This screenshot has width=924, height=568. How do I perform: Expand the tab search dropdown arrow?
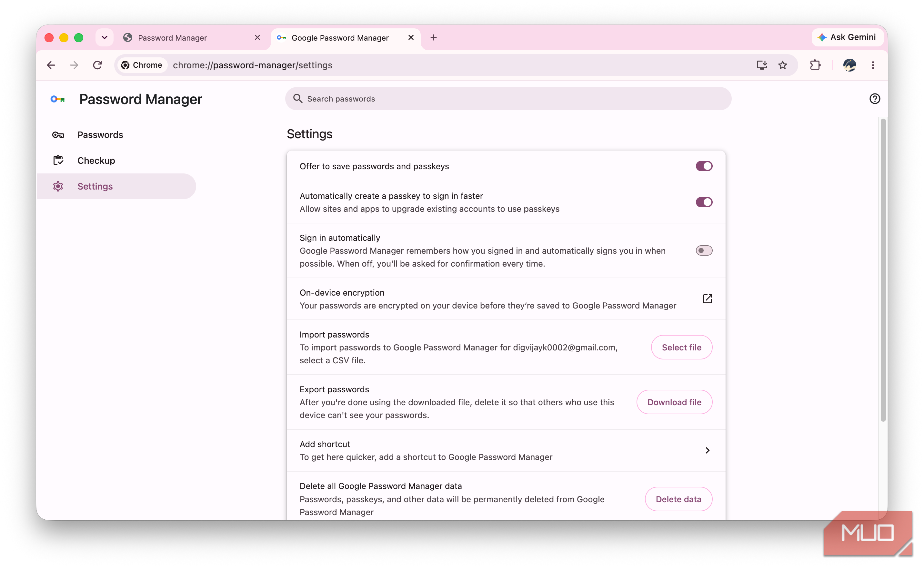click(x=105, y=38)
